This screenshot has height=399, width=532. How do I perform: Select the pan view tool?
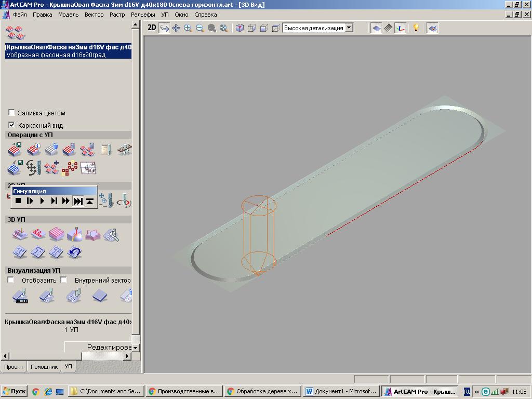pyautogui.click(x=176, y=28)
